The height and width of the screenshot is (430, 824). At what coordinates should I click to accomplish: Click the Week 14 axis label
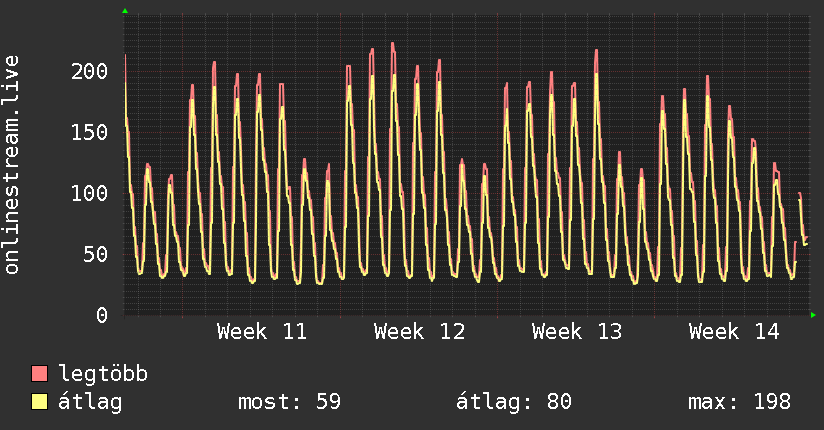tap(734, 332)
